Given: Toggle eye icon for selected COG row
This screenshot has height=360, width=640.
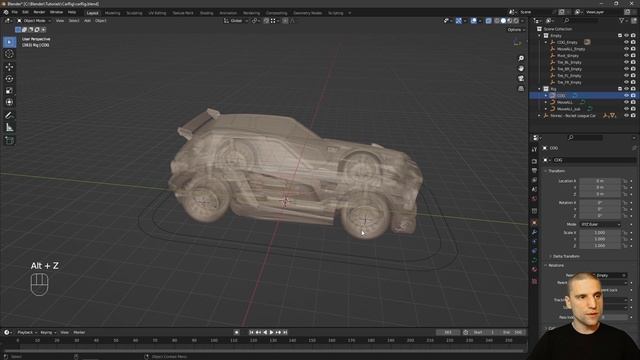Looking at the screenshot, I should (626, 96).
